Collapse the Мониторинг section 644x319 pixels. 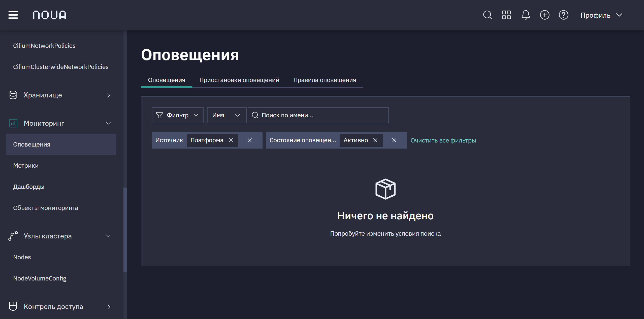pos(109,123)
